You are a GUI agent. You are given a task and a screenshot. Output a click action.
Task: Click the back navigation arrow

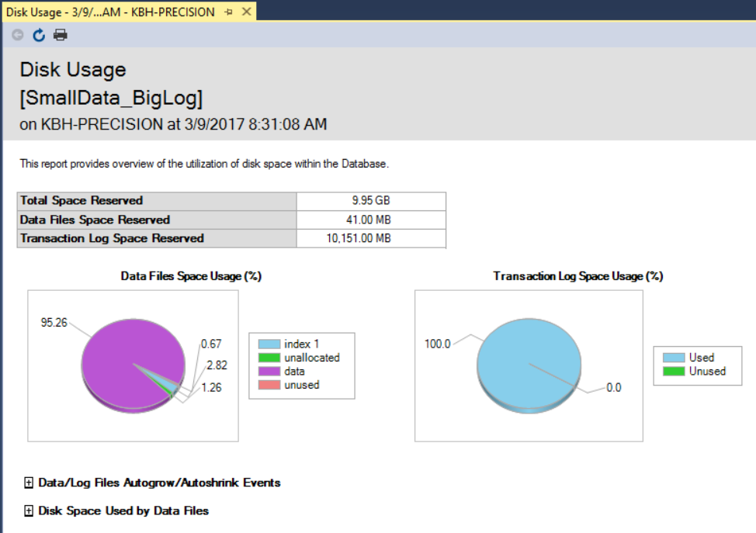tap(16, 34)
